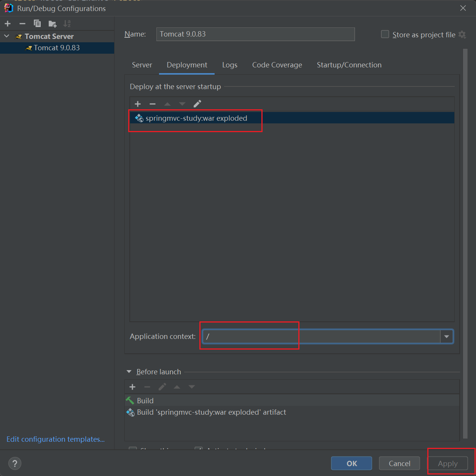Select Tomcat 9.0.83 configuration in tree
The width and height of the screenshot is (476, 476).
(x=57, y=48)
